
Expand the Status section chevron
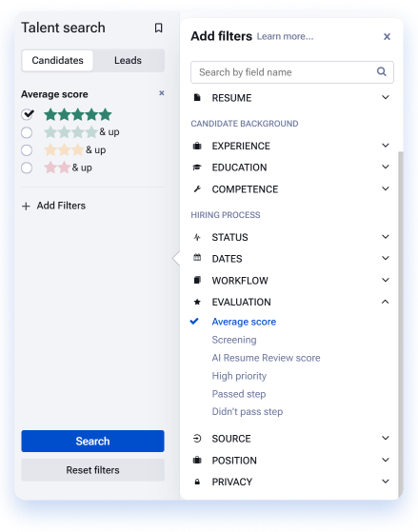tap(386, 237)
